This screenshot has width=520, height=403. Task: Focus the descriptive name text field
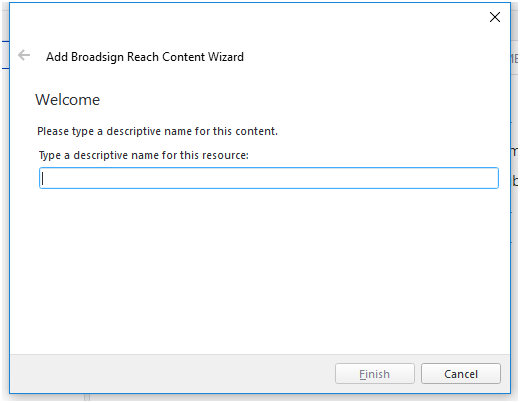tap(269, 178)
